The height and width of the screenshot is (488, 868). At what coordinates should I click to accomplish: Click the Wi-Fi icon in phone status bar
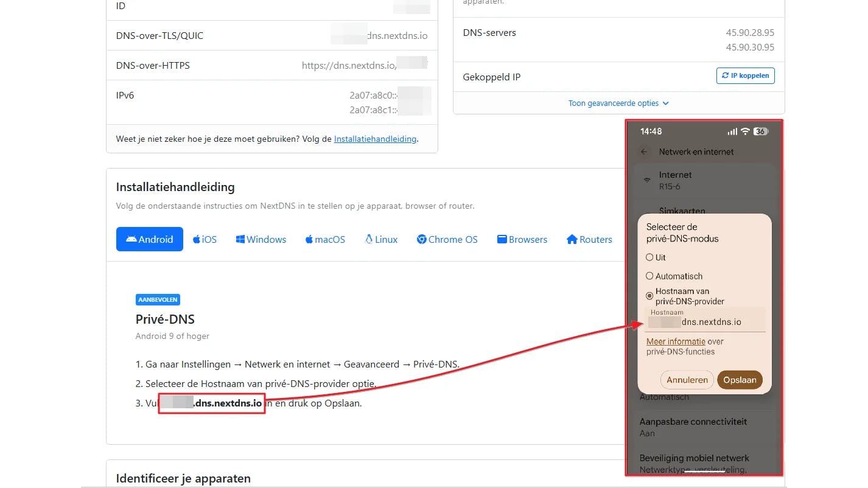click(x=745, y=131)
